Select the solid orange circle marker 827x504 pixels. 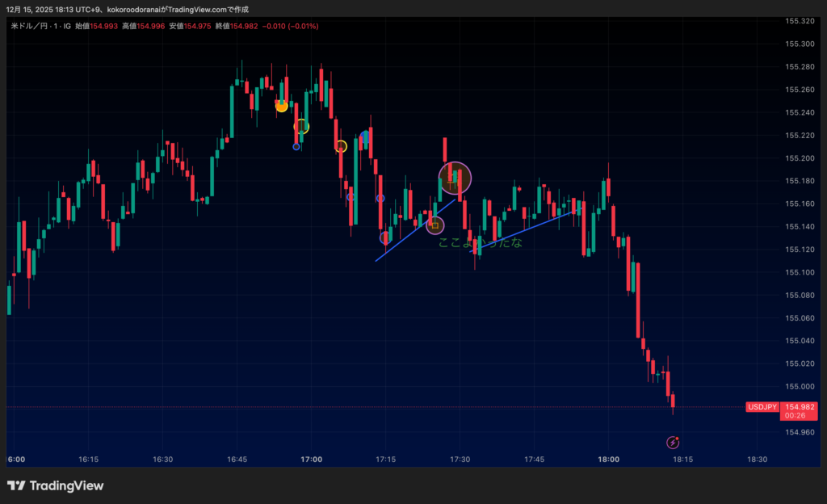click(x=281, y=106)
